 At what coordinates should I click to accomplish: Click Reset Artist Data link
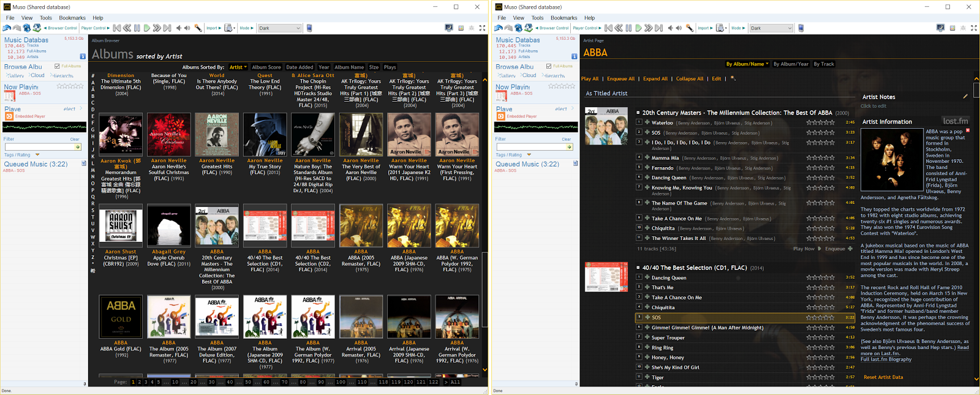[883, 377]
